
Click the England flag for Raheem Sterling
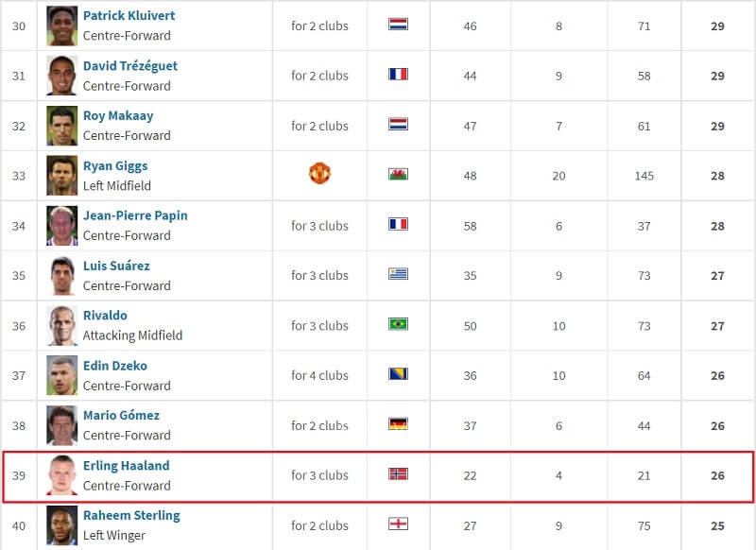(x=398, y=526)
